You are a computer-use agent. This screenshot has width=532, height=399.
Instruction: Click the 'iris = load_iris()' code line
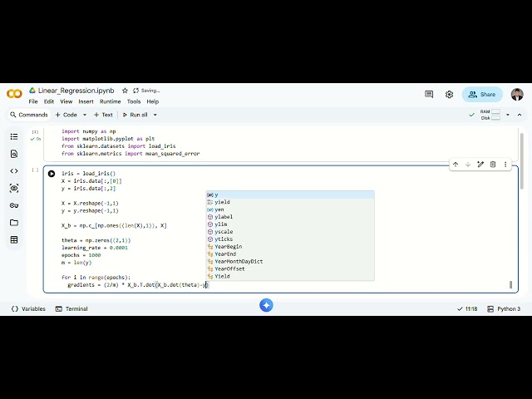89,174
